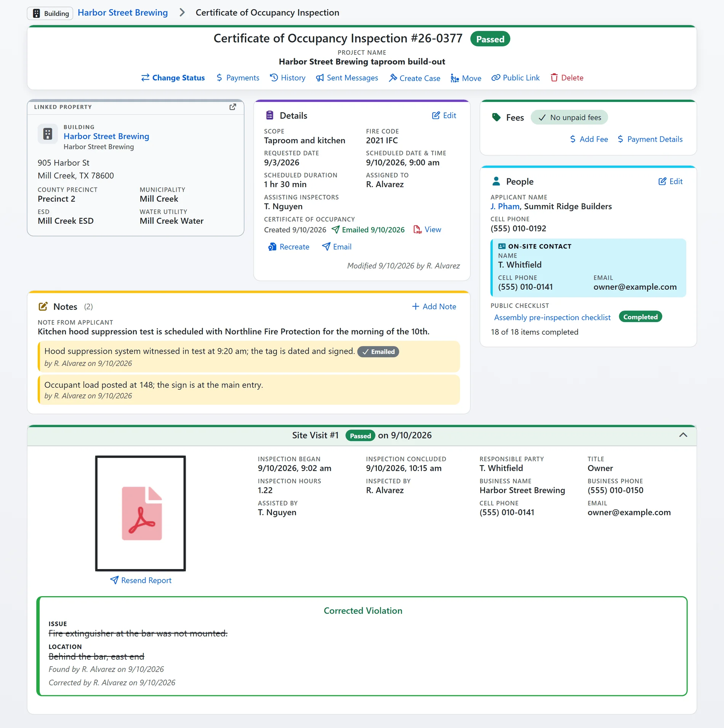Edit the Details section
Image resolution: width=724 pixels, height=728 pixels.
point(444,115)
